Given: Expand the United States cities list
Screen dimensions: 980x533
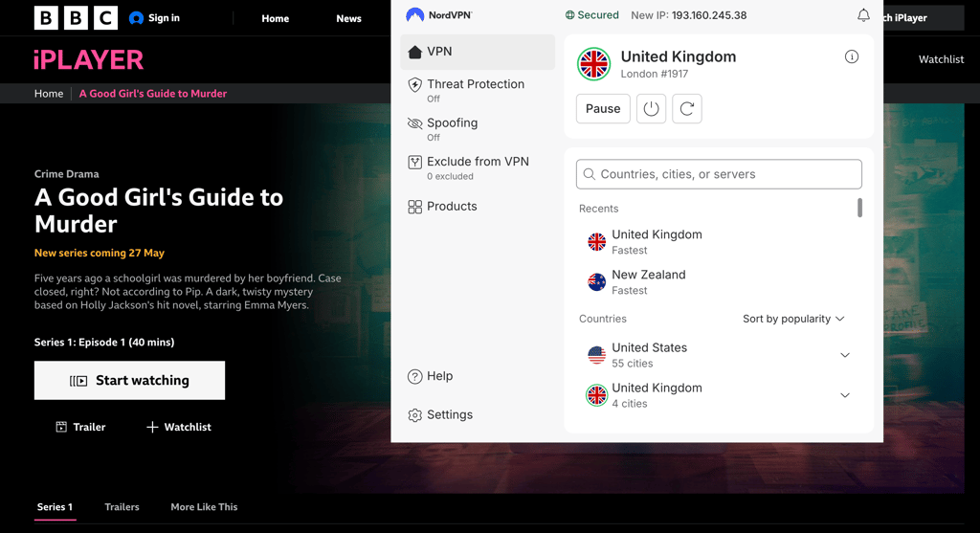Looking at the screenshot, I should click(844, 355).
